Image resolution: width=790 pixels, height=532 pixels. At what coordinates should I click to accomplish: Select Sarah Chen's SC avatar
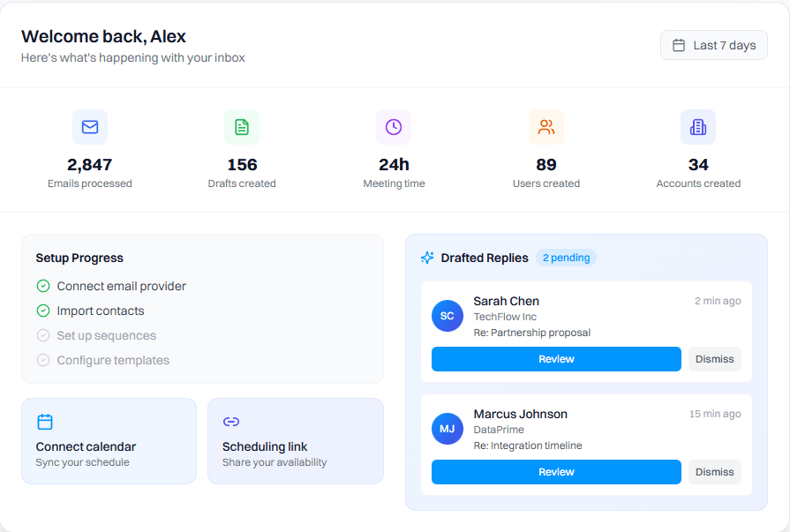tap(447, 316)
